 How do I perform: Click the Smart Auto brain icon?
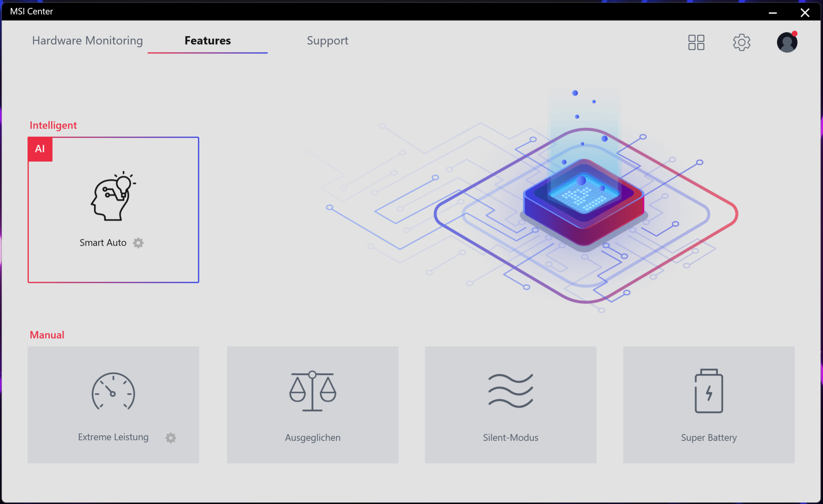[113, 196]
